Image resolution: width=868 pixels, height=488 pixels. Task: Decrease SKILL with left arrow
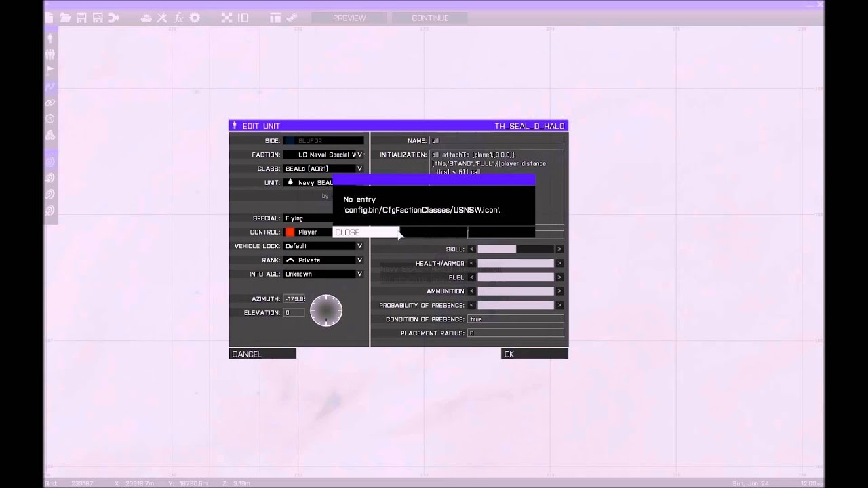point(471,249)
